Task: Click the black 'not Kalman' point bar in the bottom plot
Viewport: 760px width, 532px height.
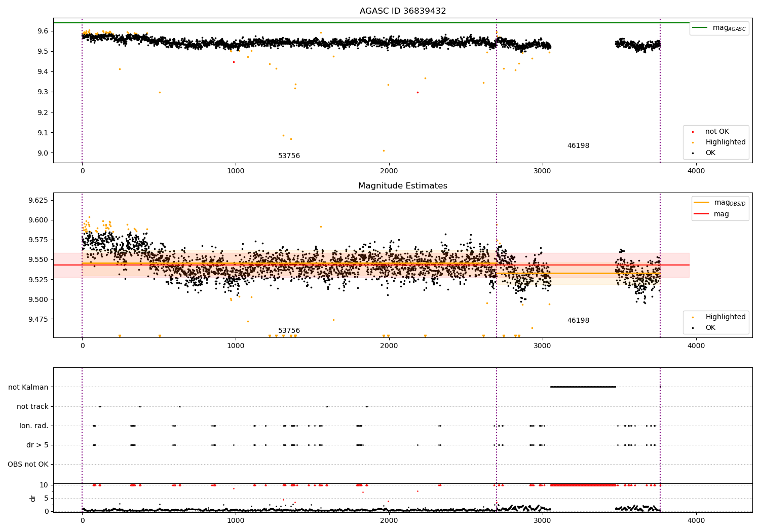Action: [x=583, y=387]
